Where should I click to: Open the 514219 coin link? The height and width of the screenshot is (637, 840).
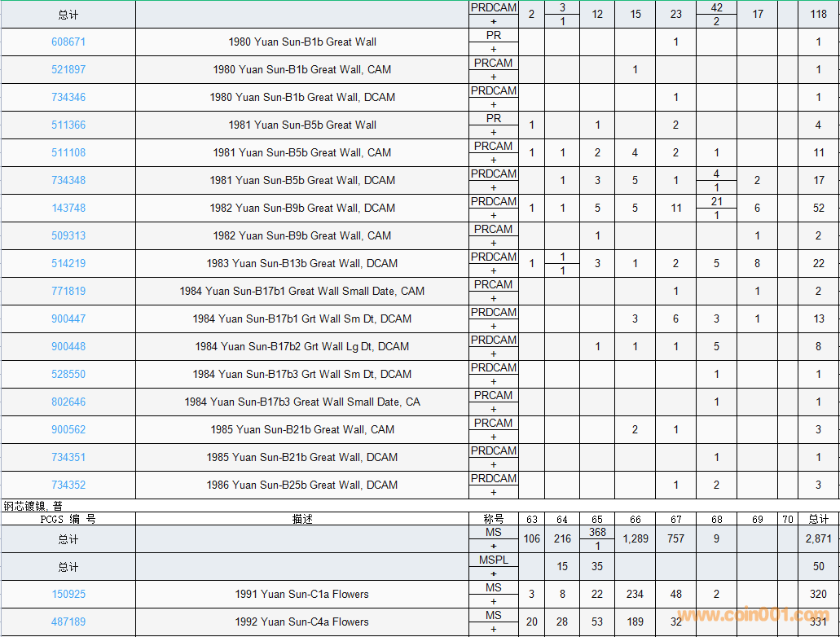tap(68, 263)
